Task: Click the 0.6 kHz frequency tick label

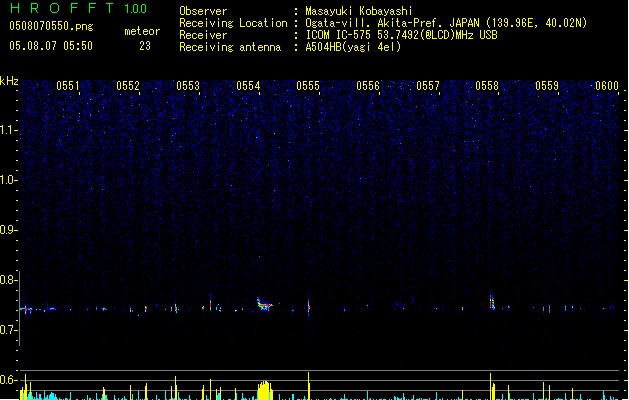Action: coord(9,380)
